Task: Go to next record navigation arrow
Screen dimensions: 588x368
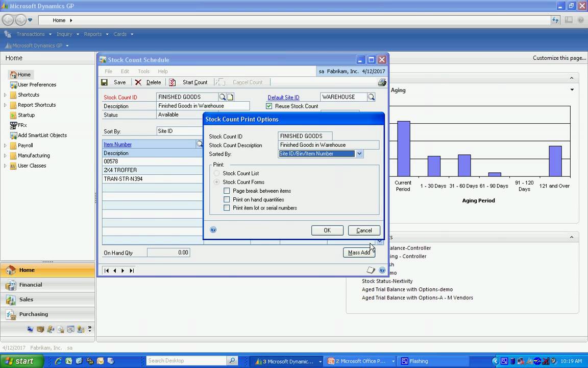Action: pos(122,270)
